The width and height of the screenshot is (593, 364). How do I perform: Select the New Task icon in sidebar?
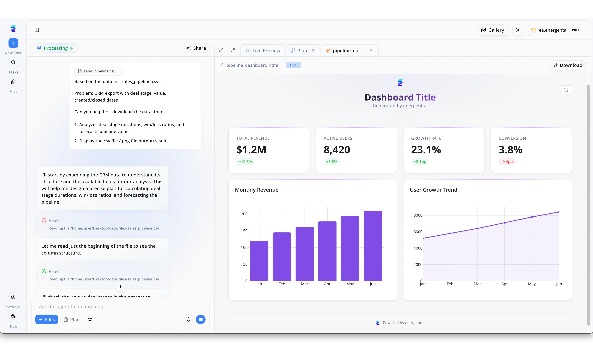[13, 43]
